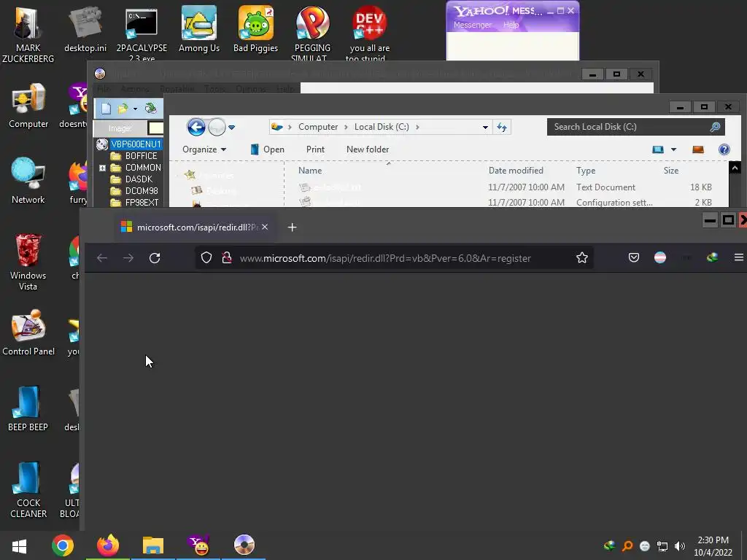The height and width of the screenshot is (560, 747).
Task: Open the Bad Piggies desktop icon
Action: [255, 29]
